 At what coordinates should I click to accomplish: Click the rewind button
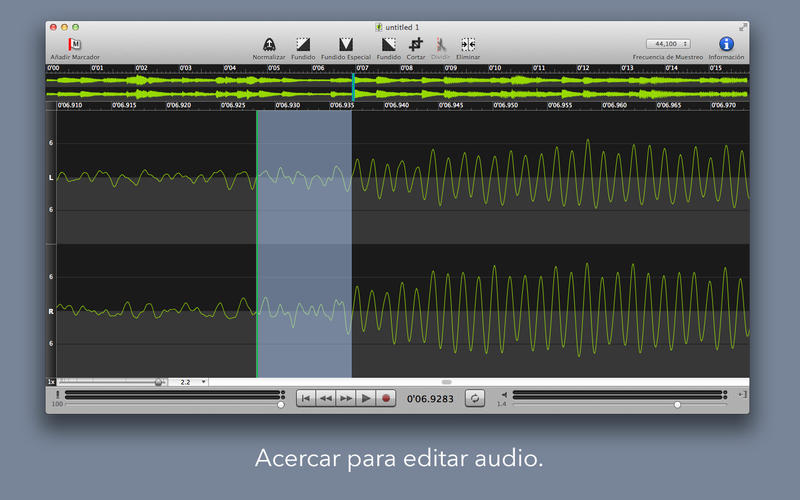pyautogui.click(x=326, y=398)
